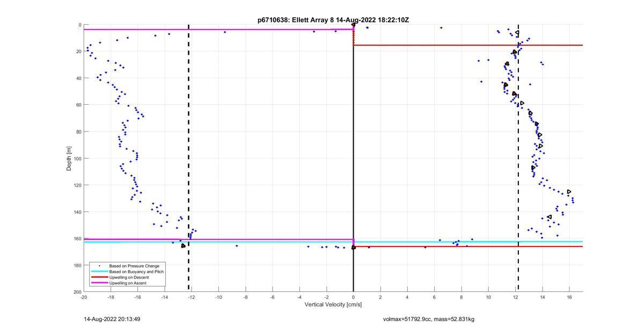Click the red line sample in the legend

99,277
